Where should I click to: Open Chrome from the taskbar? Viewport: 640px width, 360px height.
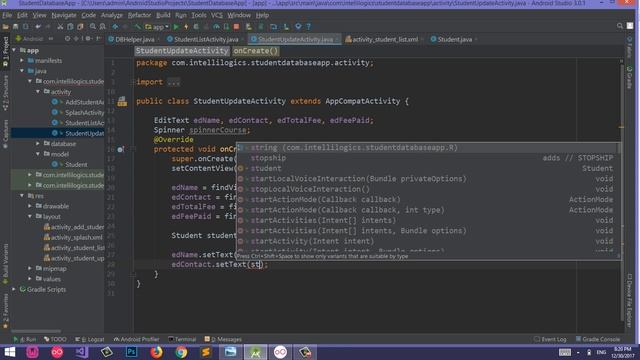click(181, 352)
